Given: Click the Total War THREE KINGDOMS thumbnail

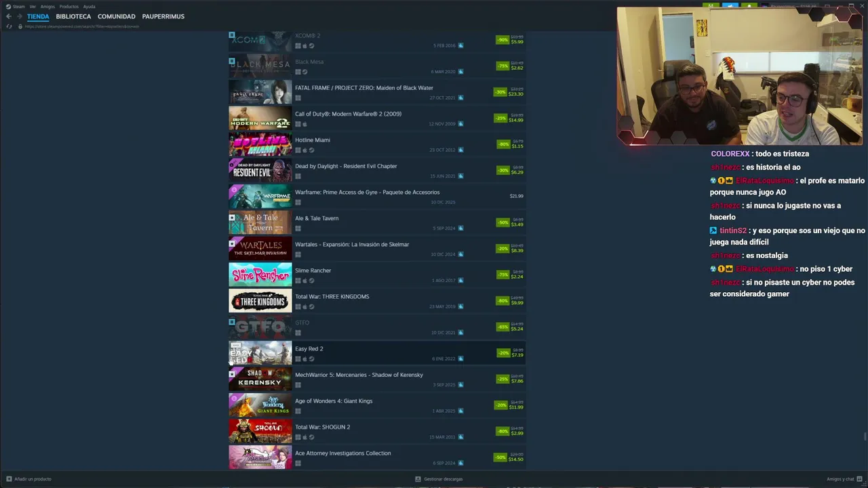Looking at the screenshot, I should click(x=260, y=301).
